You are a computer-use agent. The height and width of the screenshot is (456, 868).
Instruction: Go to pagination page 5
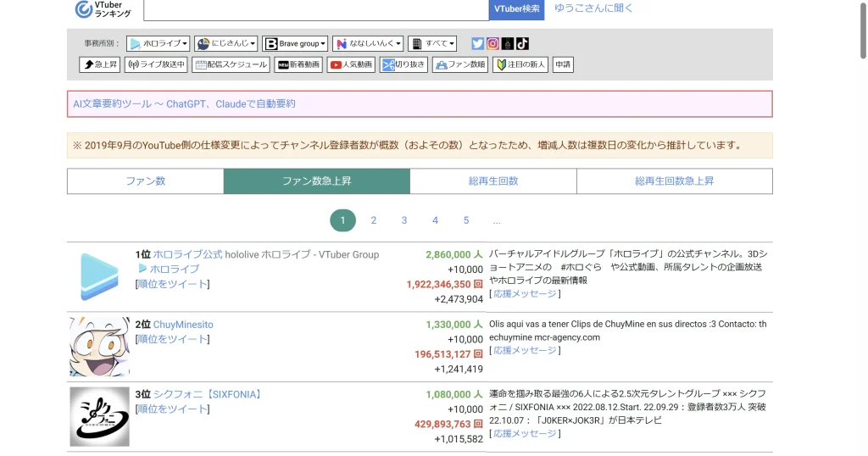tap(466, 220)
